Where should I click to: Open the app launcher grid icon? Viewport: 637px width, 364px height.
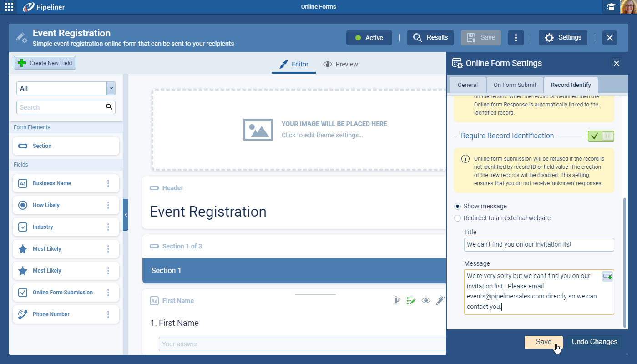(9, 7)
